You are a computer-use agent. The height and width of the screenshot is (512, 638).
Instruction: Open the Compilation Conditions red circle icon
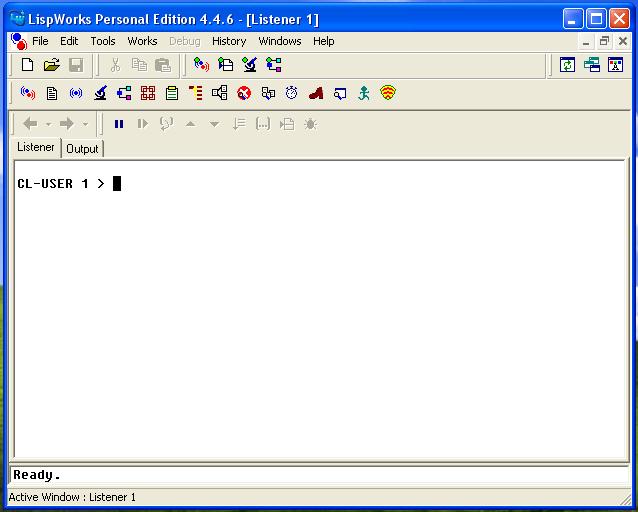244,93
